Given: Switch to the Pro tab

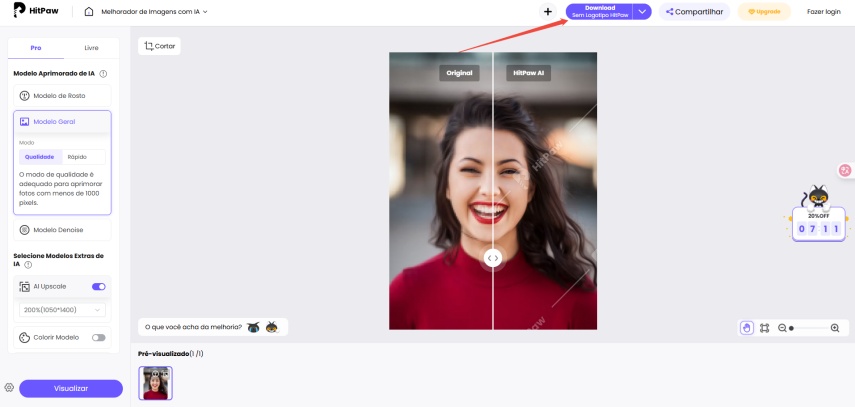Looking at the screenshot, I should coord(36,48).
